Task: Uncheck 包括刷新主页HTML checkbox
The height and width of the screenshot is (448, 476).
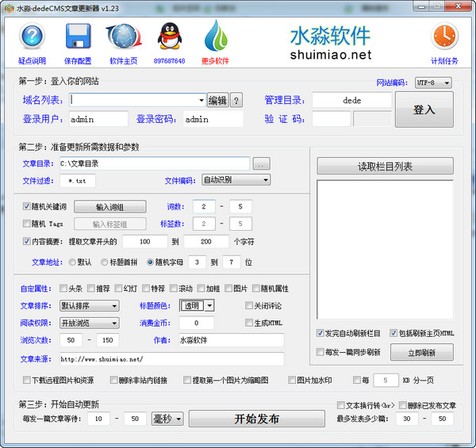Action: (393, 333)
